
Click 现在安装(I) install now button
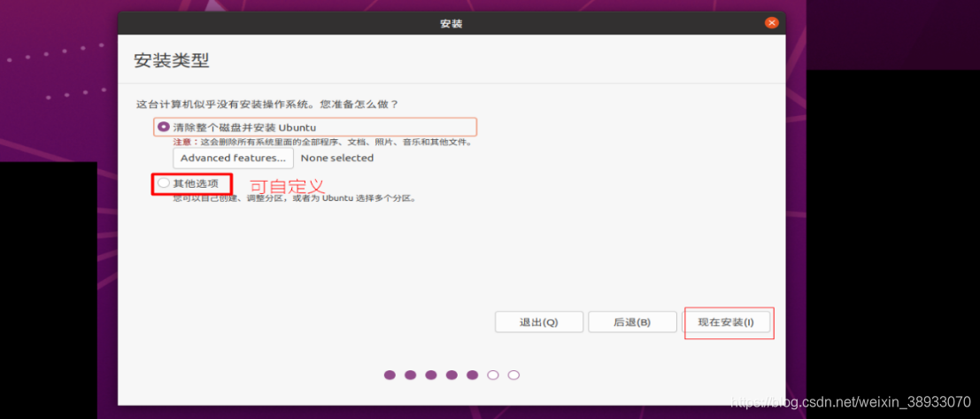(x=726, y=322)
